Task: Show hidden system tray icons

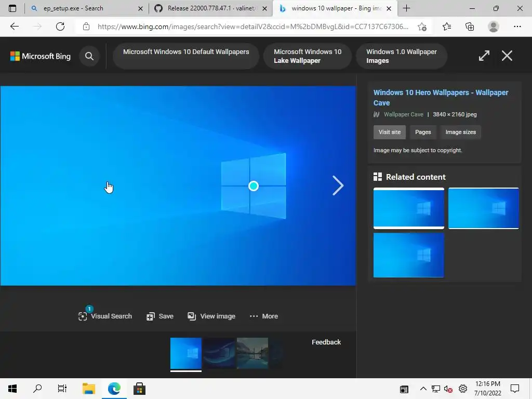Action: 423,389
